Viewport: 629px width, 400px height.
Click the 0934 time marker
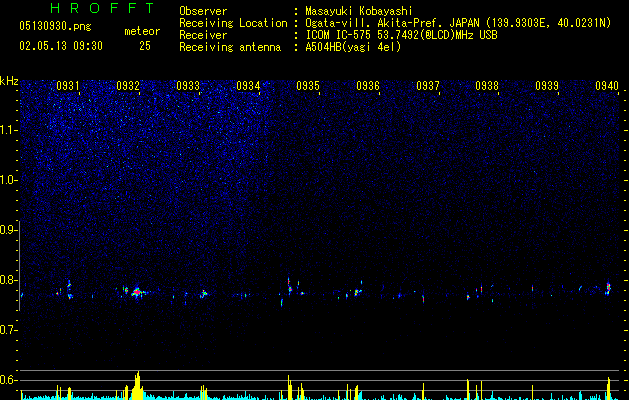click(x=248, y=85)
